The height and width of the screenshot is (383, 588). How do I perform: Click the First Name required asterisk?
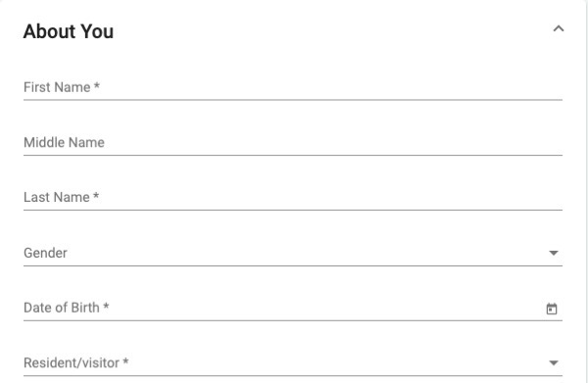point(97,86)
